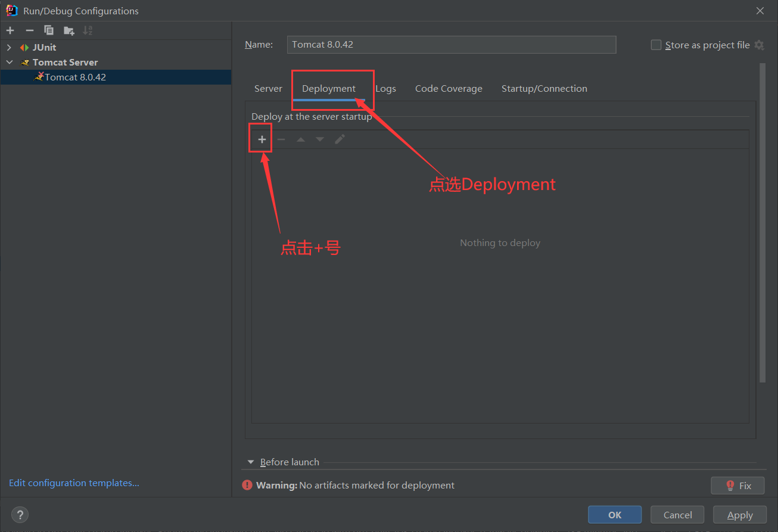Open help with question mark button
This screenshot has height=532, width=778.
point(20,515)
